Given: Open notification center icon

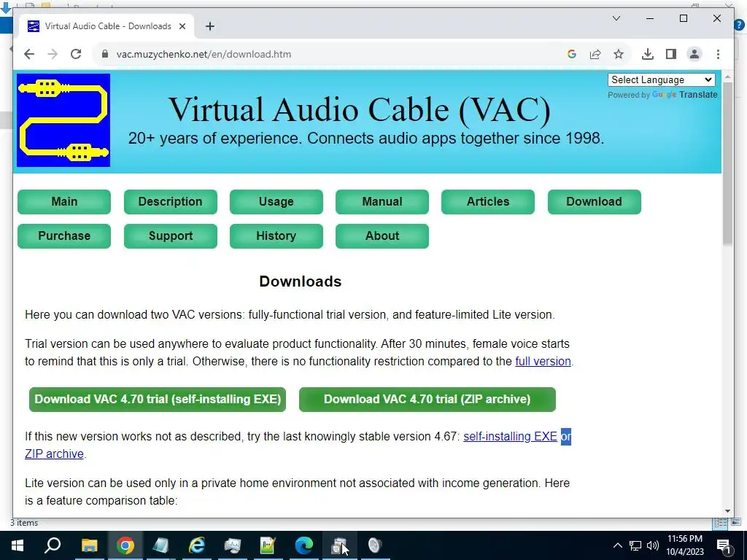Looking at the screenshot, I should click(x=724, y=545).
